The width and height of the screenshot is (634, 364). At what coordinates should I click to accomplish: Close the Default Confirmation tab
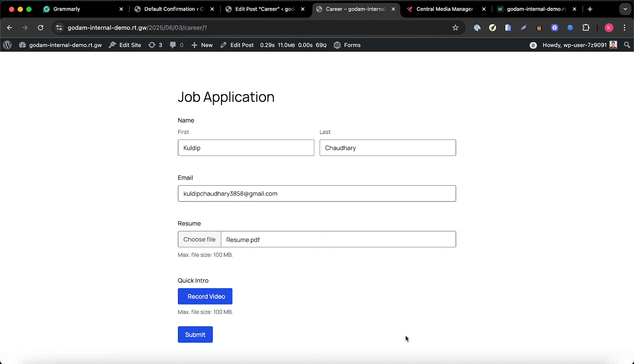[x=212, y=9]
